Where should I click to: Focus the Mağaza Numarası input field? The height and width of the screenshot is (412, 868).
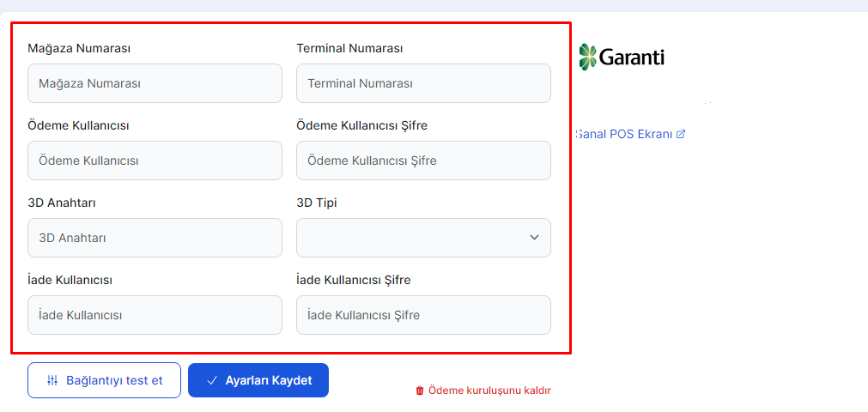[x=155, y=83]
